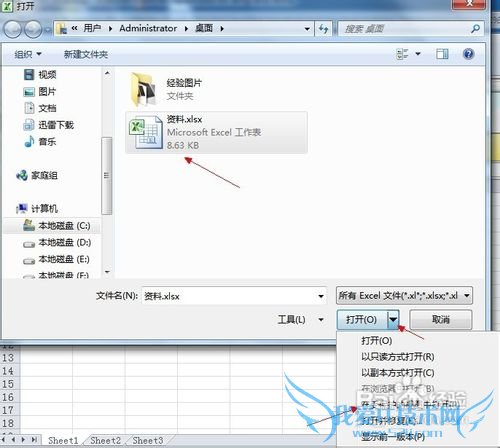Click the search magnifier icon

[475, 29]
